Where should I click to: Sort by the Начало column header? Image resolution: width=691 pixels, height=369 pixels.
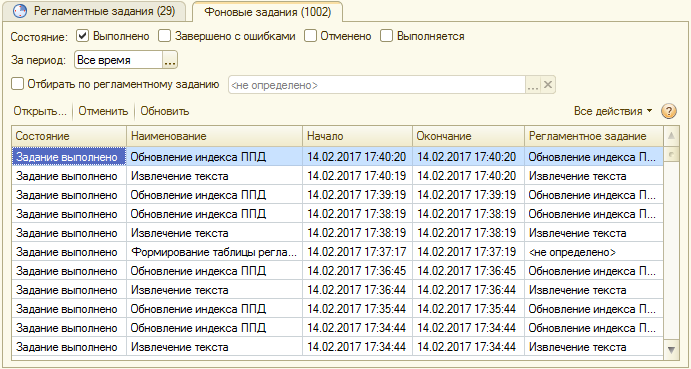click(357, 136)
